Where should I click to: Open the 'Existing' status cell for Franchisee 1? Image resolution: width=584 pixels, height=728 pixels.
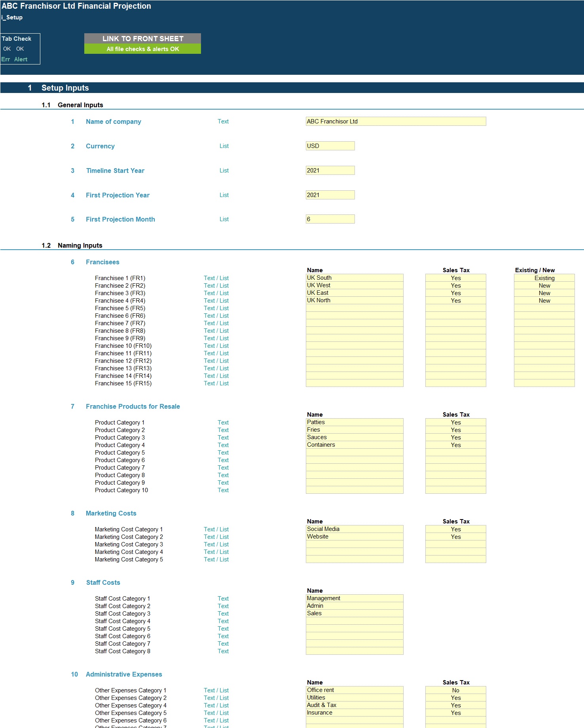click(x=544, y=278)
